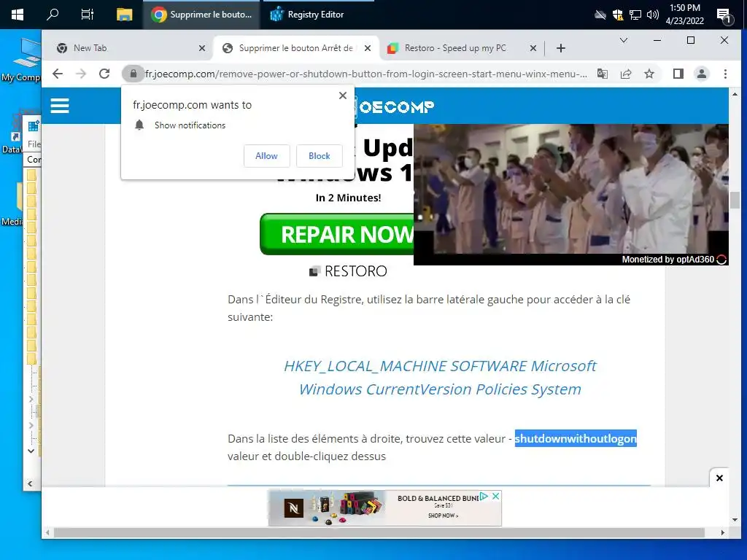Open My Computer desktop icon

(21, 60)
